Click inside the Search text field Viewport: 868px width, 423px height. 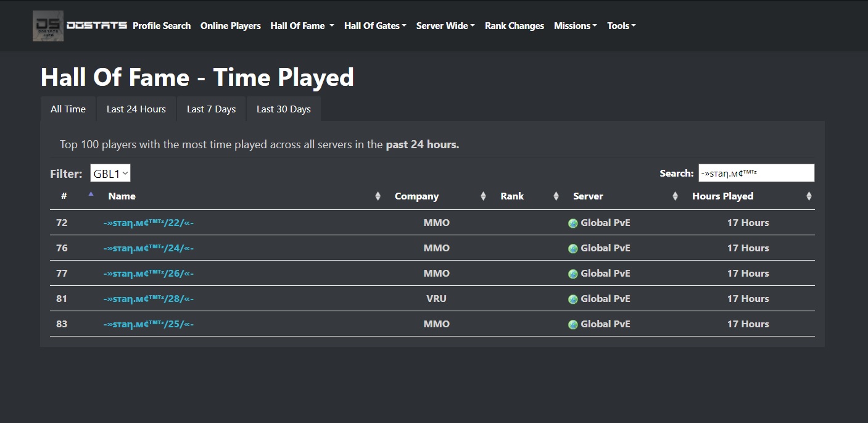(x=756, y=173)
